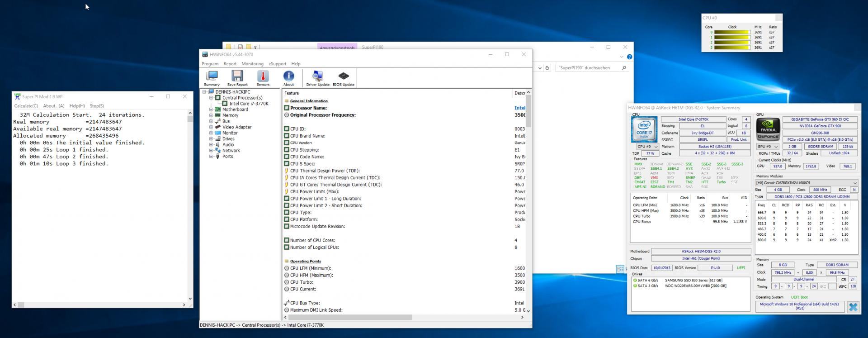Click the HWiNFO64 title bar app icon
868x338 pixels.
[205, 54]
